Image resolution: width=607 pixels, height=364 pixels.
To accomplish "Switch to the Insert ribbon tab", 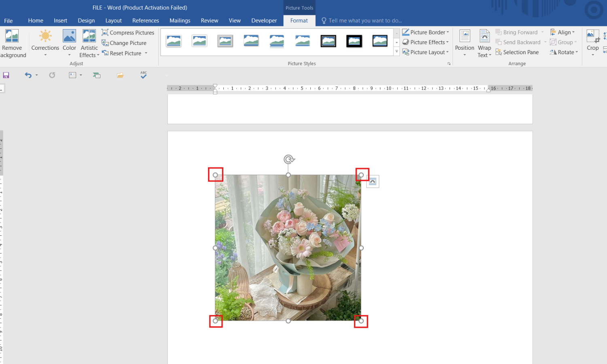I will tap(60, 21).
